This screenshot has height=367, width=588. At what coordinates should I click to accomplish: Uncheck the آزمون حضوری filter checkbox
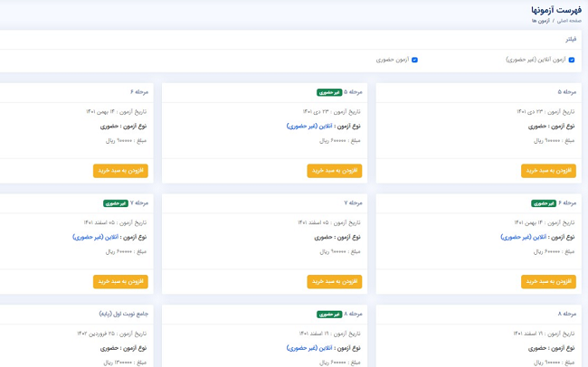tap(414, 60)
